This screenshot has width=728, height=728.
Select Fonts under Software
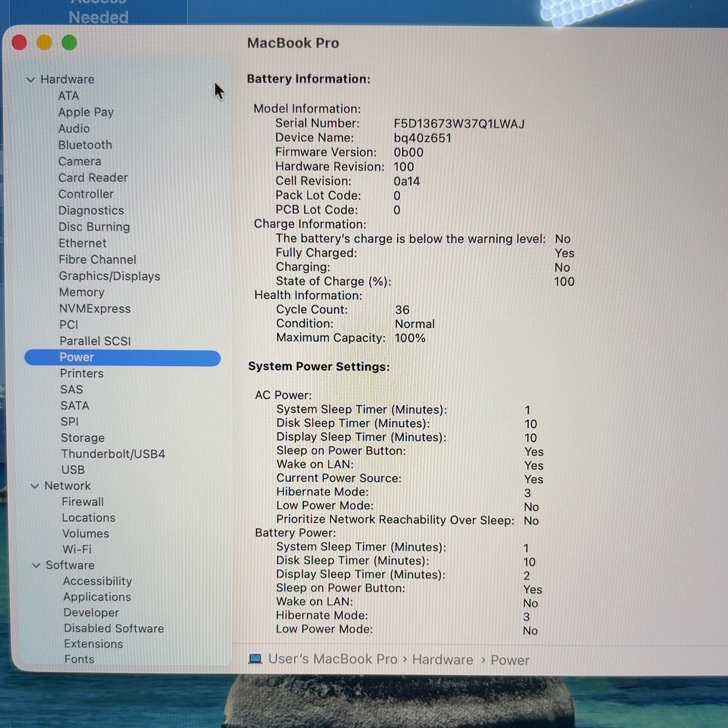pyautogui.click(x=79, y=659)
